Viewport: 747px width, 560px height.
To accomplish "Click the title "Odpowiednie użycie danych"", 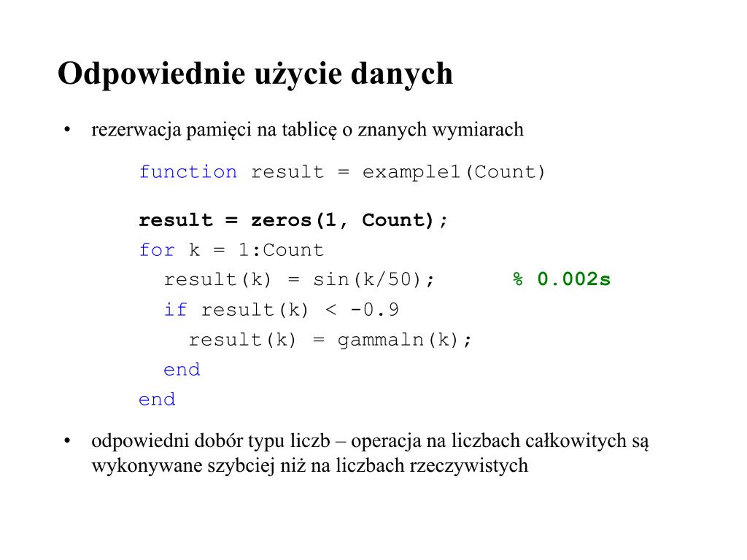I will click(255, 74).
